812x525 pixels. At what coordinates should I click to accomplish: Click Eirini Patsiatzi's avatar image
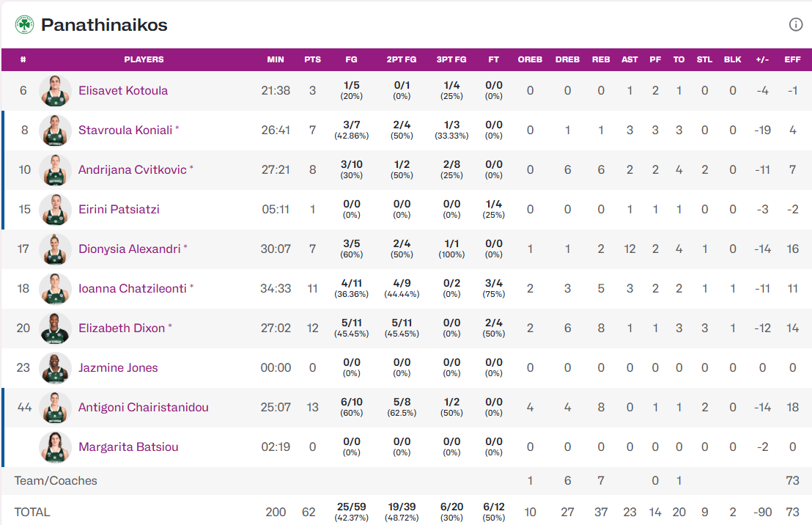point(55,210)
